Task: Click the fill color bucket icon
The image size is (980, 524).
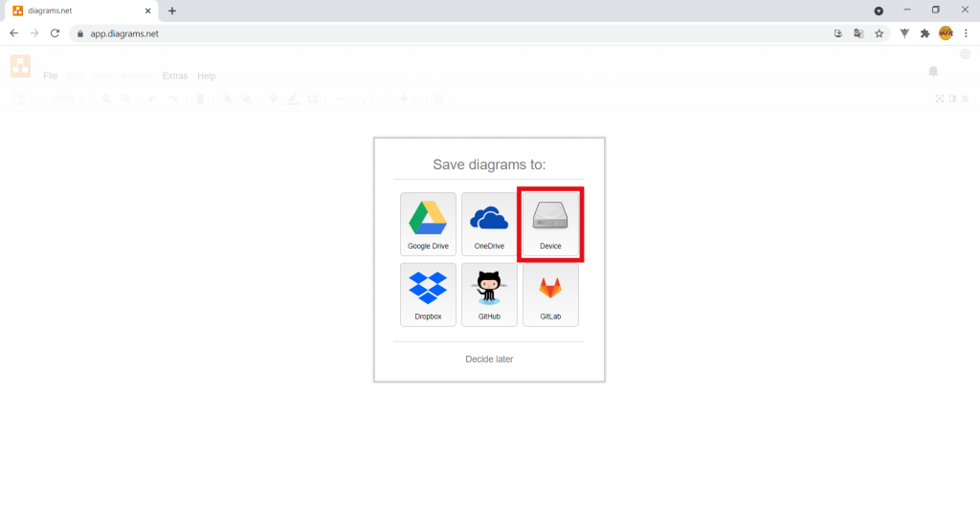Action: click(274, 98)
